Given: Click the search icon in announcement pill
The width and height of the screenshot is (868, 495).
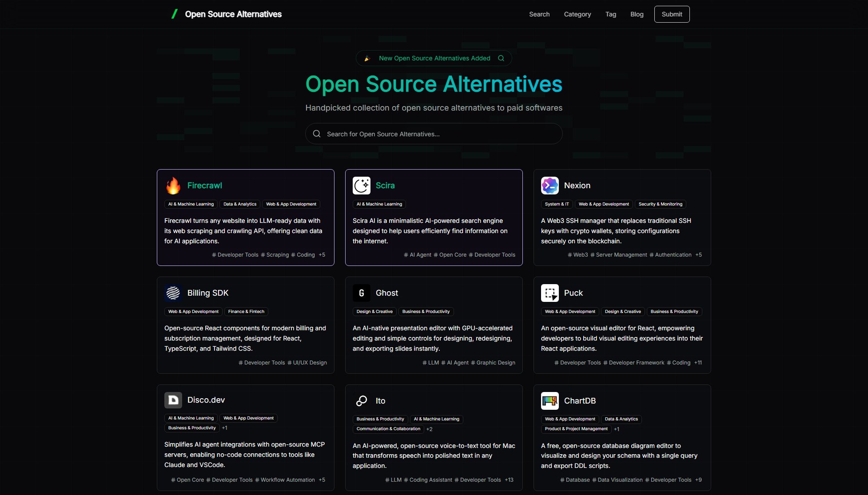Looking at the screenshot, I should (501, 58).
